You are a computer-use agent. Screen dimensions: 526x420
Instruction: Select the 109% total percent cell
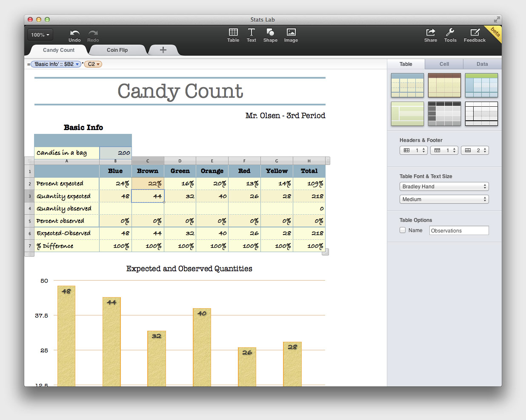[x=309, y=184]
